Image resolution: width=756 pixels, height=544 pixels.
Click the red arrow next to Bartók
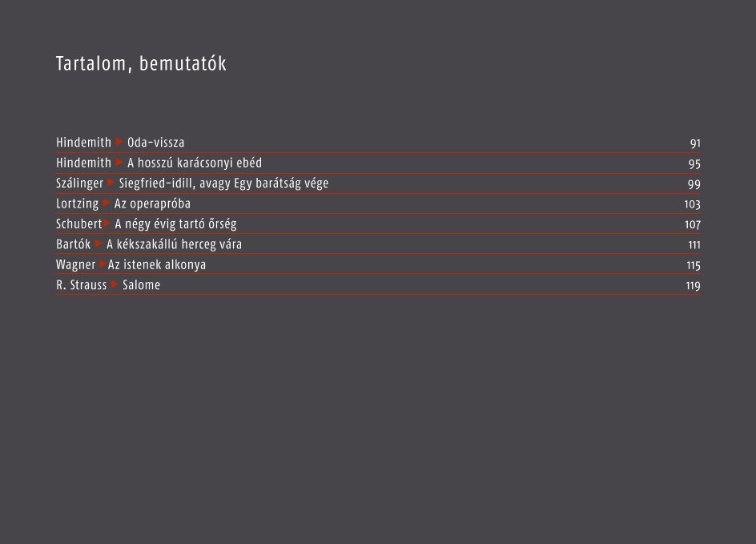99,244
